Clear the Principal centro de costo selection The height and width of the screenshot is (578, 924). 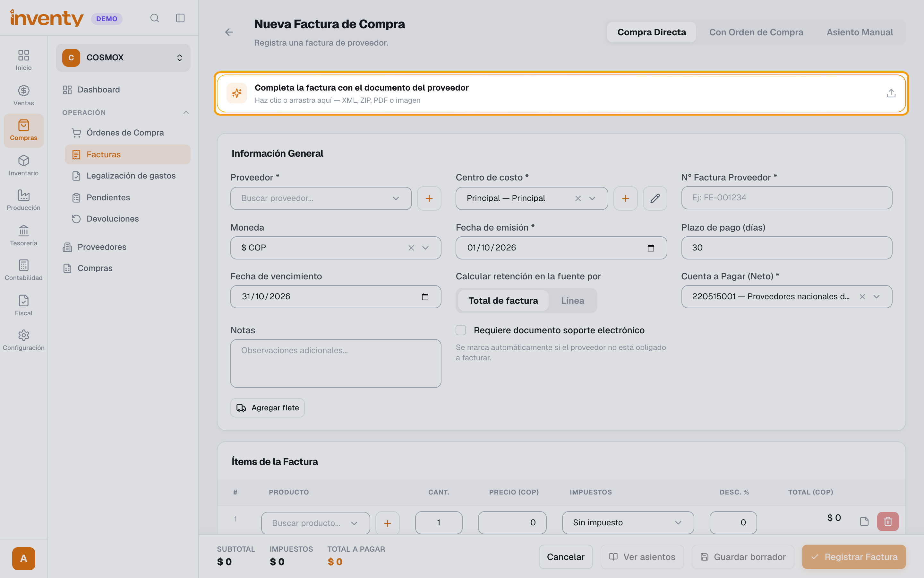578,198
